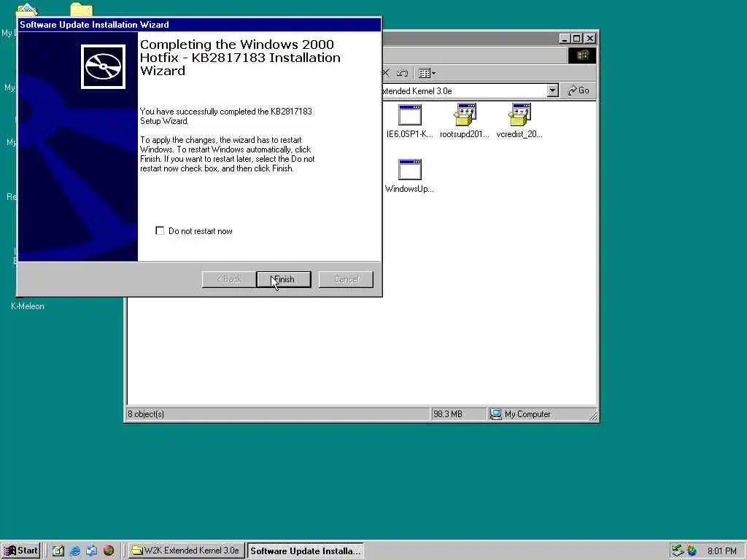Click the 8:01 PM clock in the tray
The height and width of the screenshot is (560, 747).
pyautogui.click(x=721, y=551)
